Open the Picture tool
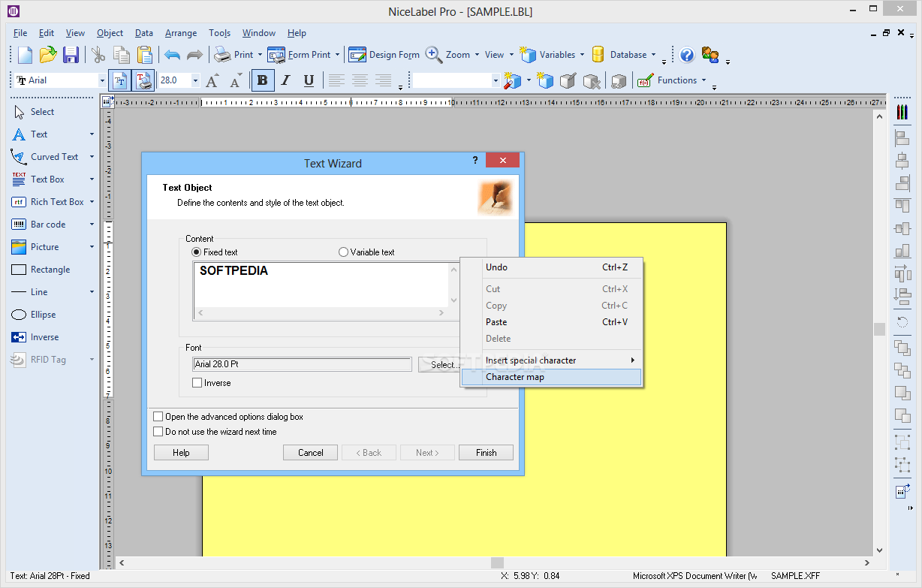 point(44,247)
